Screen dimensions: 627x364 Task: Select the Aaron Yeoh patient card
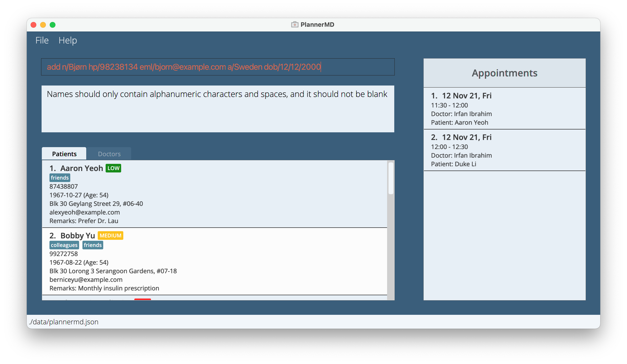click(x=214, y=199)
